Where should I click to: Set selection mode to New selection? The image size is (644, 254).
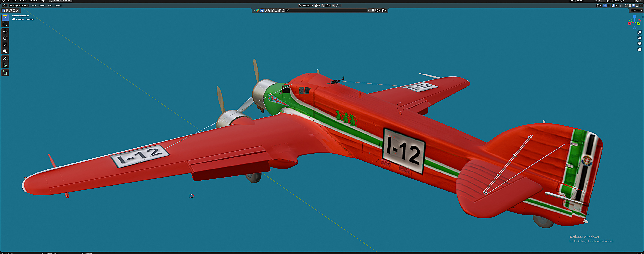click(x=4, y=10)
